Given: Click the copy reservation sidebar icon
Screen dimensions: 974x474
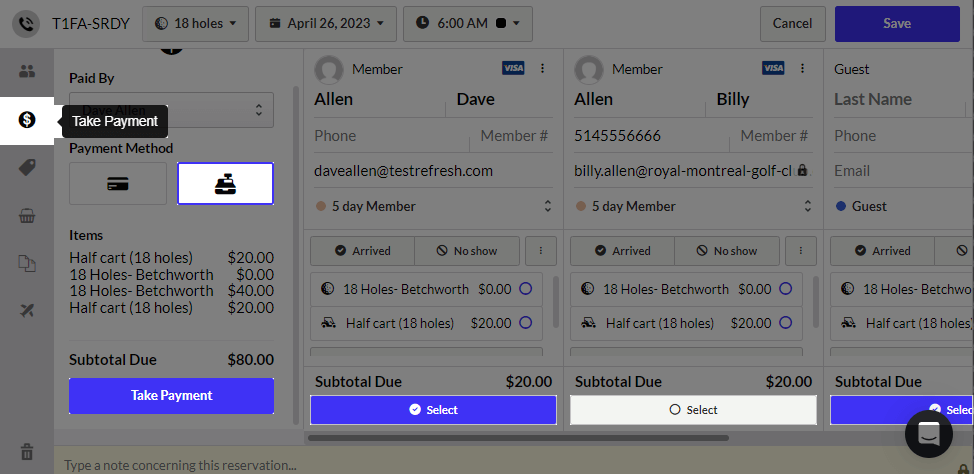Looking at the screenshot, I should tap(27, 263).
